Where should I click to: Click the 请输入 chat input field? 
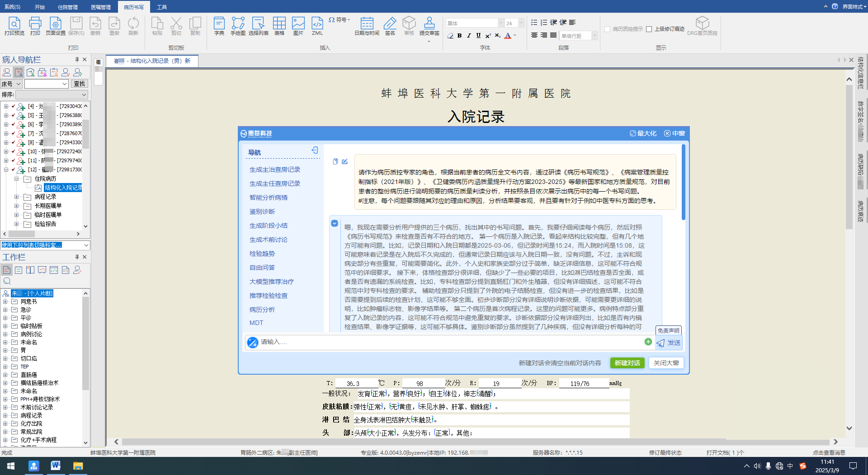[451, 342]
